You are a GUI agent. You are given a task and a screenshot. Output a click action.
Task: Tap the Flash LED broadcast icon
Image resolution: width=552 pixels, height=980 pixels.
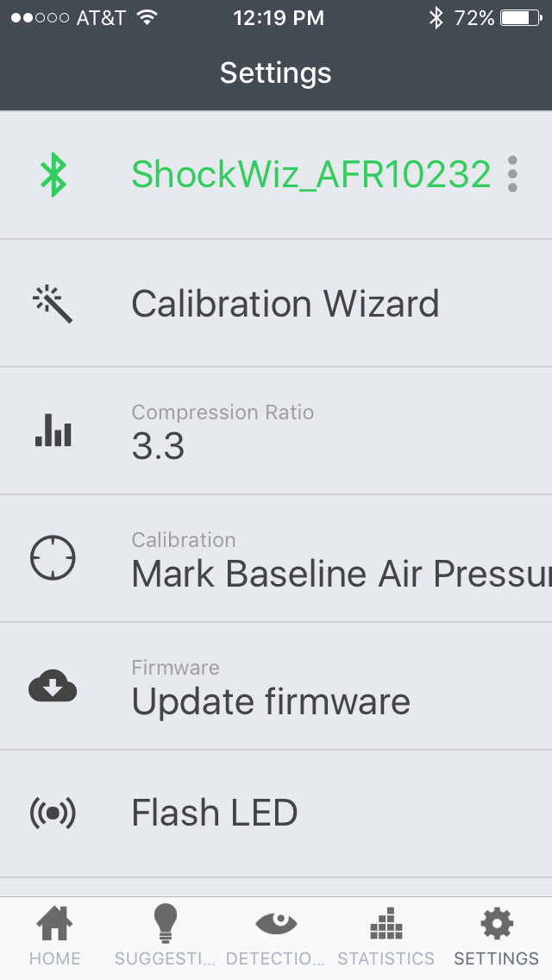[x=53, y=814]
